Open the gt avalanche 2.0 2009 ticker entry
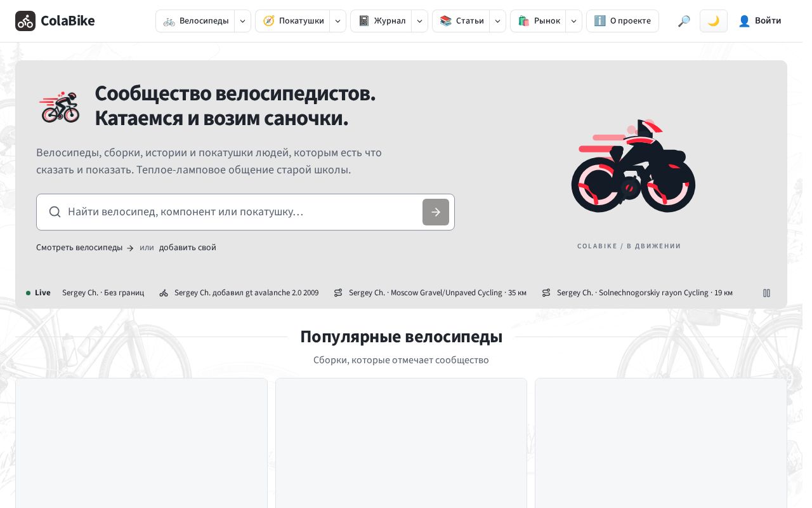This screenshot has width=812, height=508. coord(239,293)
